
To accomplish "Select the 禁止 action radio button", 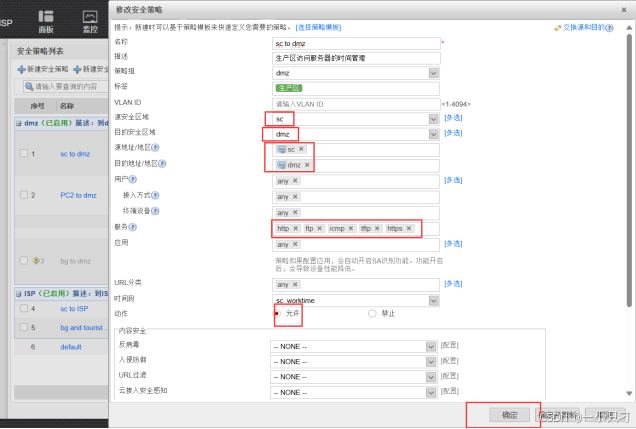I will tap(372, 313).
